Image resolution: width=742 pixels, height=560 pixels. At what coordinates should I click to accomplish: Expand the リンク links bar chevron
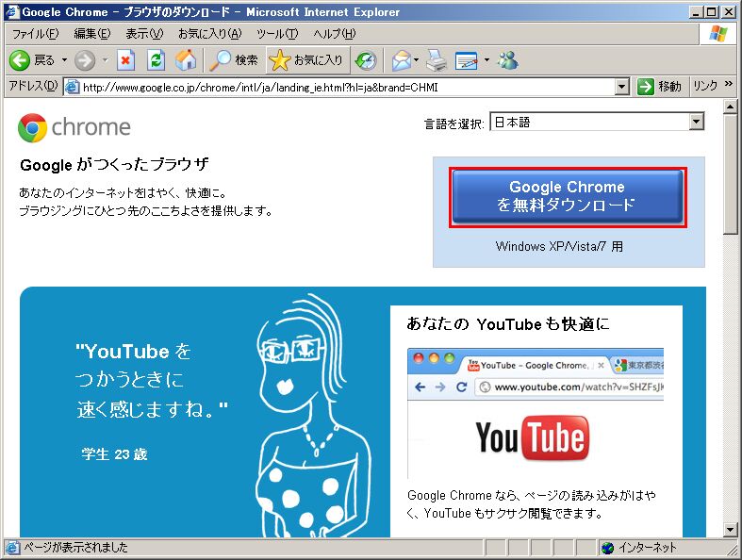(x=728, y=84)
